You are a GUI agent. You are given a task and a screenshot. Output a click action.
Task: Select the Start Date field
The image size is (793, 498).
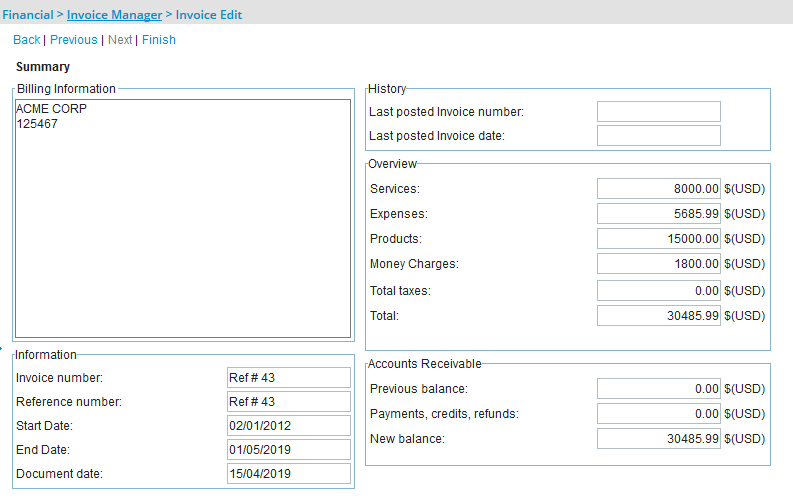click(289, 426)
